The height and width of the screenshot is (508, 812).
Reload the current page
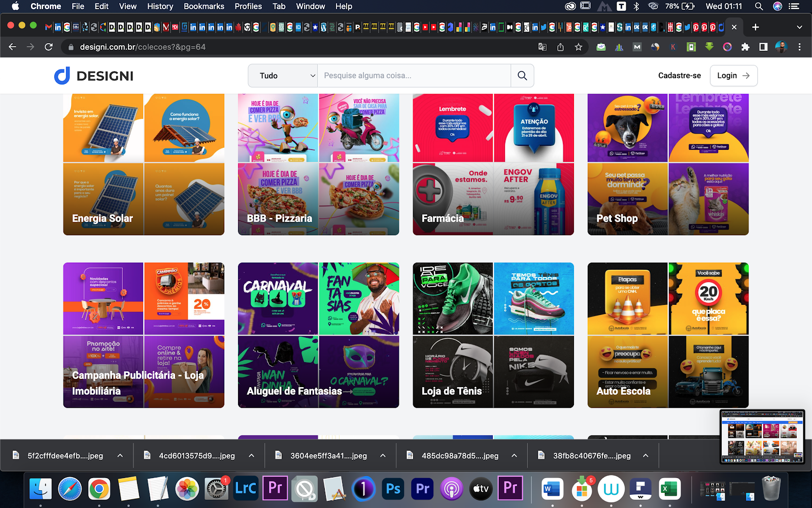pos(49,47)
